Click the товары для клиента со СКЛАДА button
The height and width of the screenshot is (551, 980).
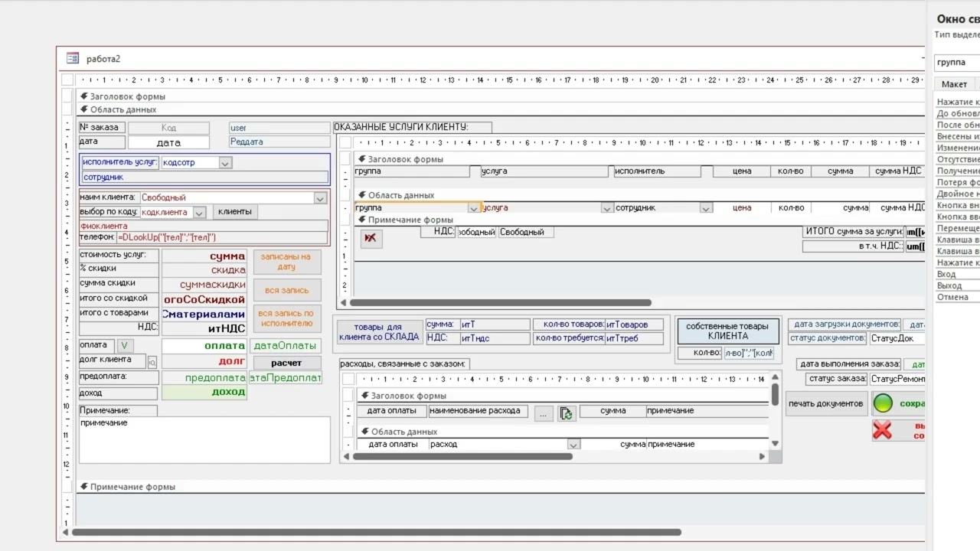coord(380,331)
